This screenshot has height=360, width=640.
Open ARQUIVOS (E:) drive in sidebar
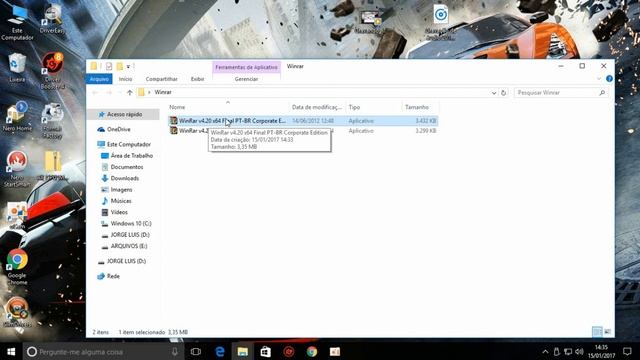click(x=129, y=246)
